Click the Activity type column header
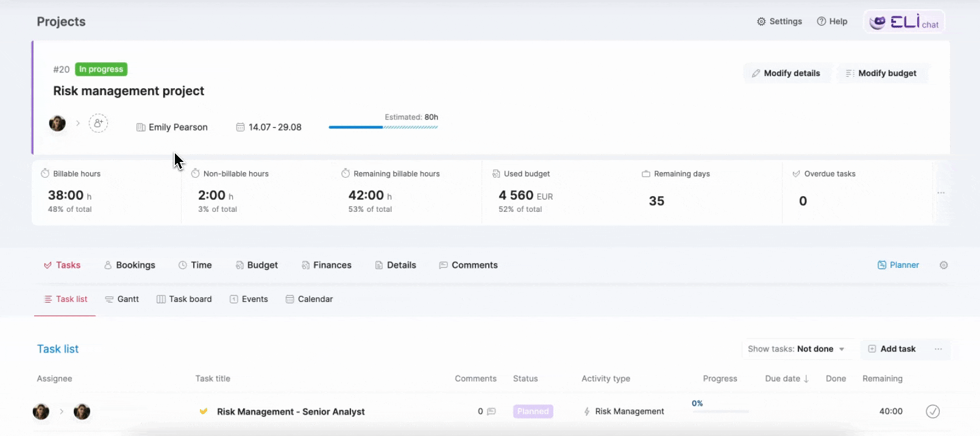The width and height of the screenshot is (980, 436). click(x=606, y=379)
